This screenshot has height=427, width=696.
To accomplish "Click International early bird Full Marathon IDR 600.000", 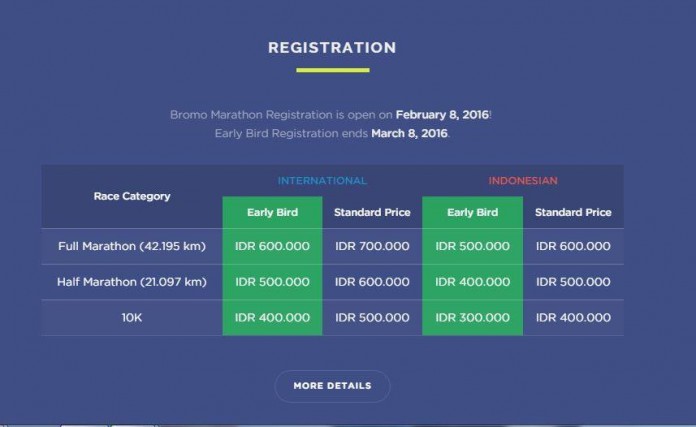I will tap(272, 246).
